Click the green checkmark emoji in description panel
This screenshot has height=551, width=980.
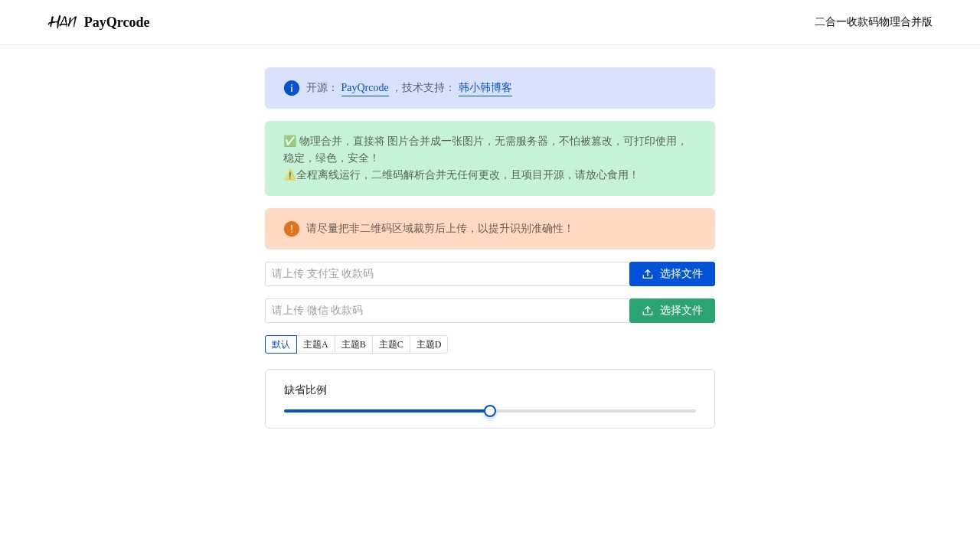(290, 141)
